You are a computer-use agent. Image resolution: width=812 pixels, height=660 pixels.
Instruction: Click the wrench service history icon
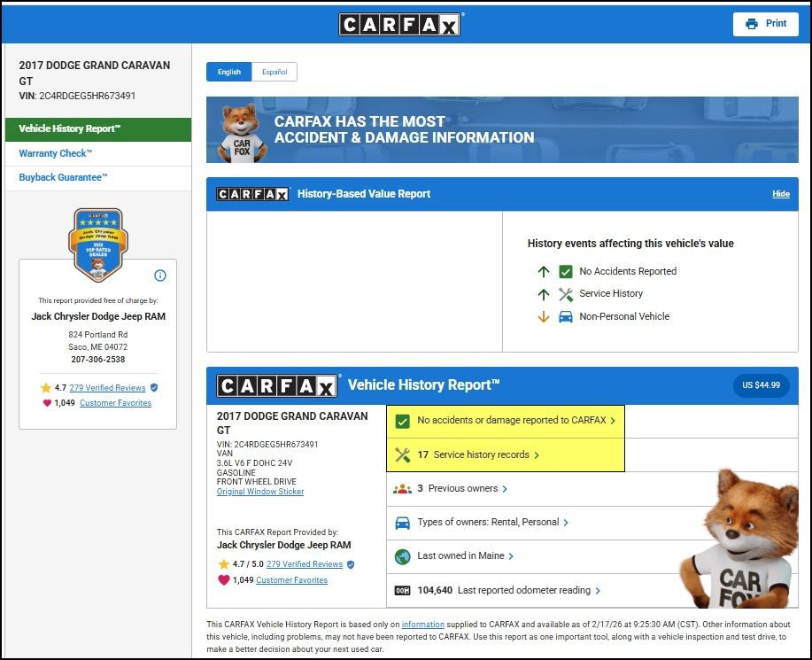(402, 454)
